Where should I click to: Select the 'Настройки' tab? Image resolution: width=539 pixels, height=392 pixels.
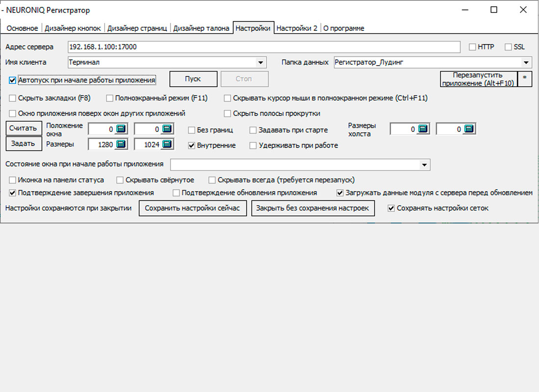click(x=253, y=28)
